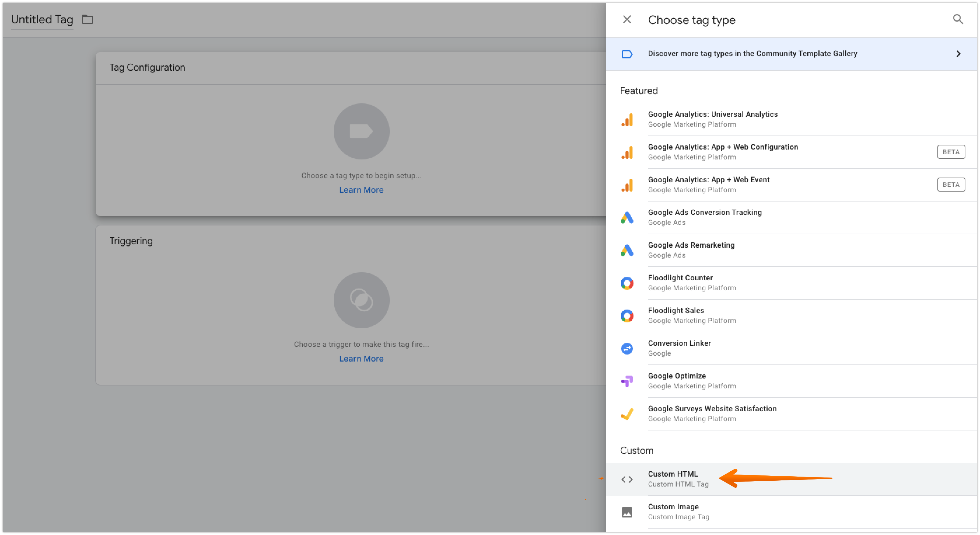Open Discover more tag types banner

tap(752, 54)
